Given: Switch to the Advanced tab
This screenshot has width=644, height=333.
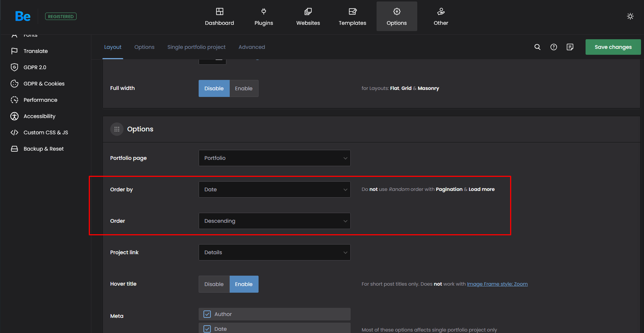Looking at the screenshot, I should pyautogui.click(x=252, y=47).
